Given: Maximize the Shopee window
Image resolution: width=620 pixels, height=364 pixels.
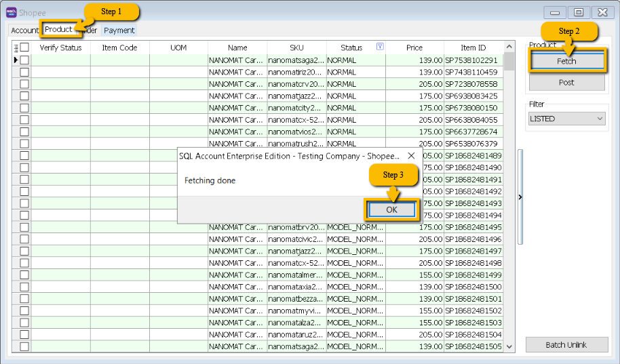Looking at the screenshot, I should (578, 12).
